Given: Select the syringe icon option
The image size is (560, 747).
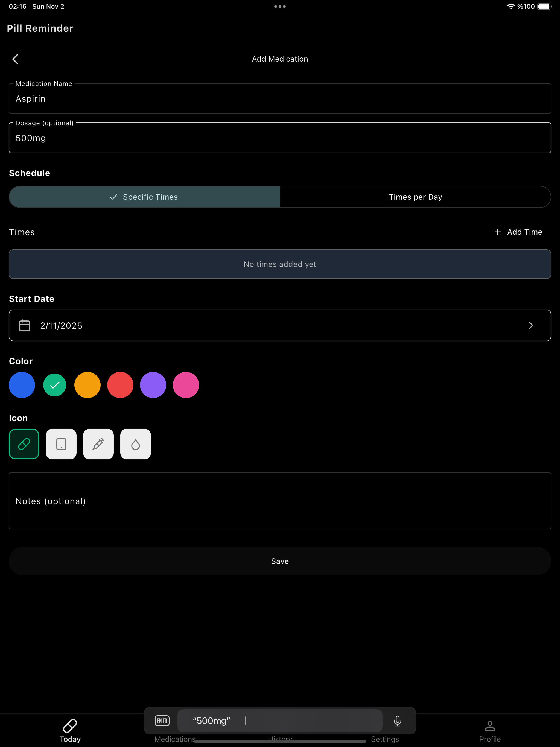Looking at the screenshot, I should click(98, 444).
